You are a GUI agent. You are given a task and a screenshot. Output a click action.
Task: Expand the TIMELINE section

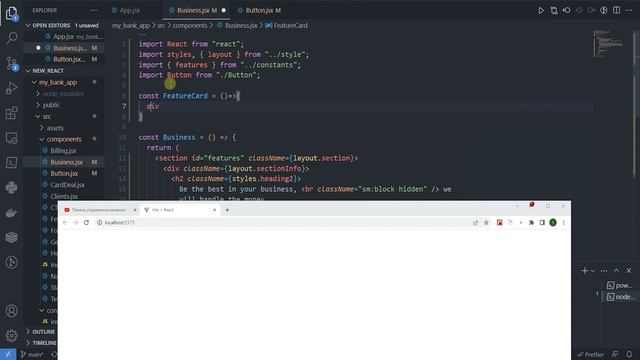[41, 343]
